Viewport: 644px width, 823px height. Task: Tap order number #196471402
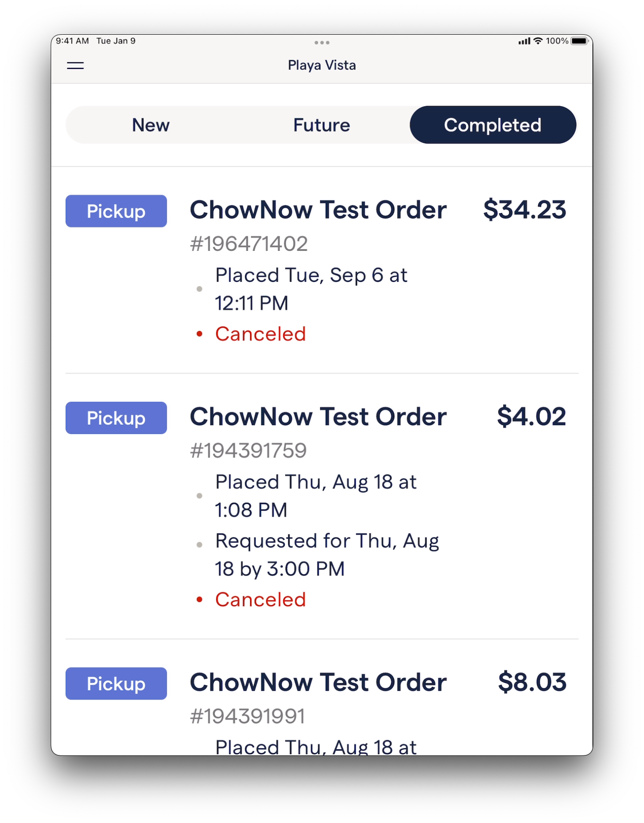coord(249,244)
